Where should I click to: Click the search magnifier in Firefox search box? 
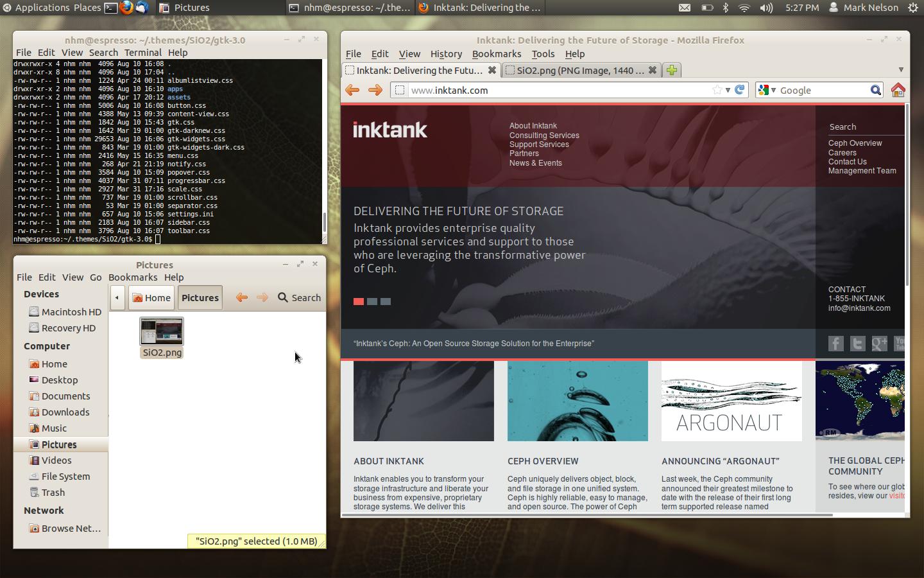click(876, 90)
